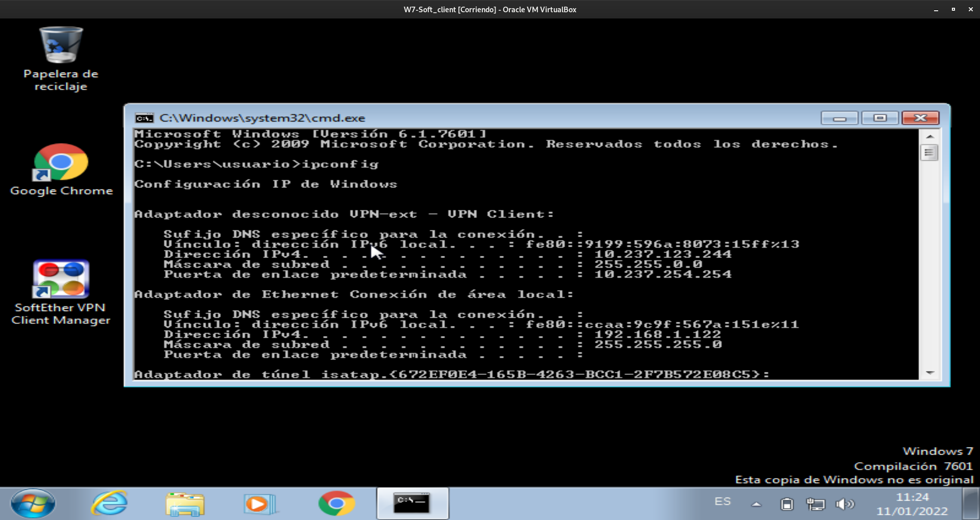
Task: Switch keyboard language via the ES indicator
Action: pos(722,502)
